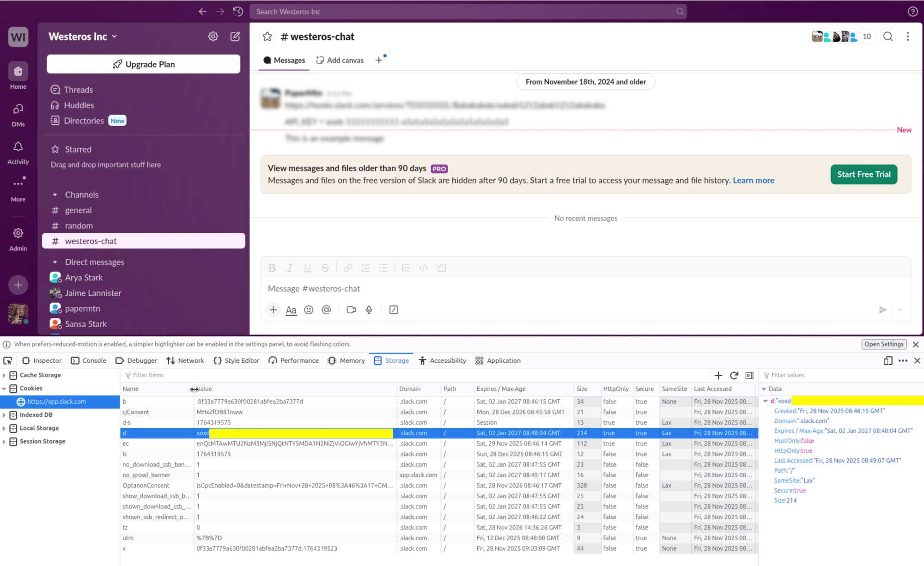
Task: Expand the Local Storage tree node
Action: [x=4, y=428]
